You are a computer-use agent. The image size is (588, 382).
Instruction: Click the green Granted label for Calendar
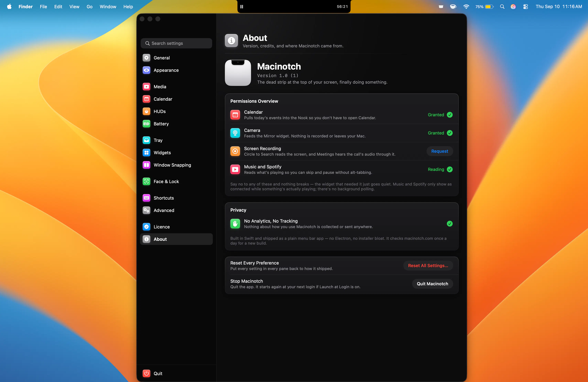point(436,115)
